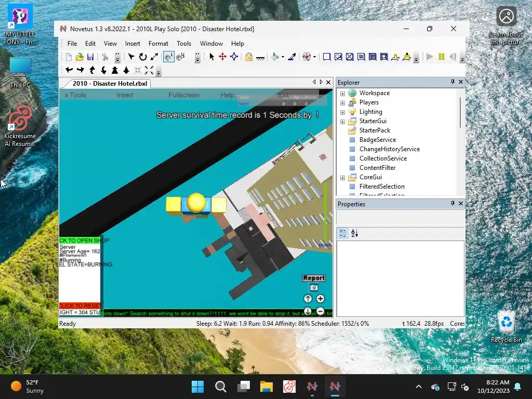Click the in-game Help button
The height and width of the screenshot is (399, 532).
point(228,95)
